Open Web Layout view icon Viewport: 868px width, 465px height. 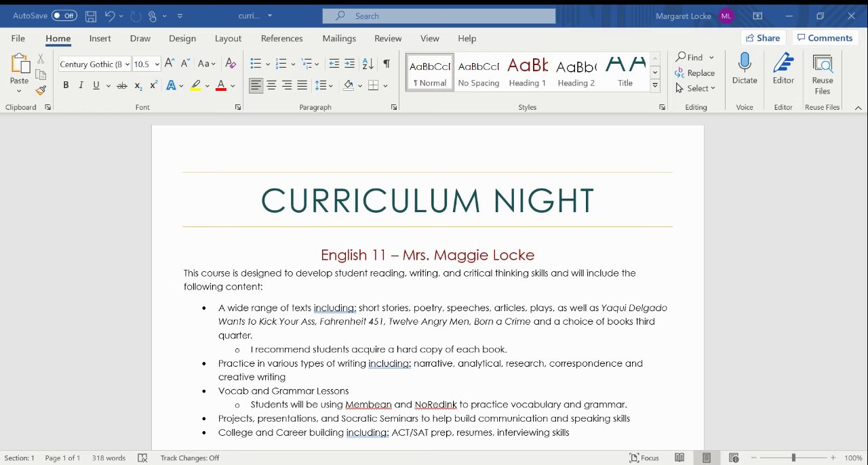tap(734, 458)
